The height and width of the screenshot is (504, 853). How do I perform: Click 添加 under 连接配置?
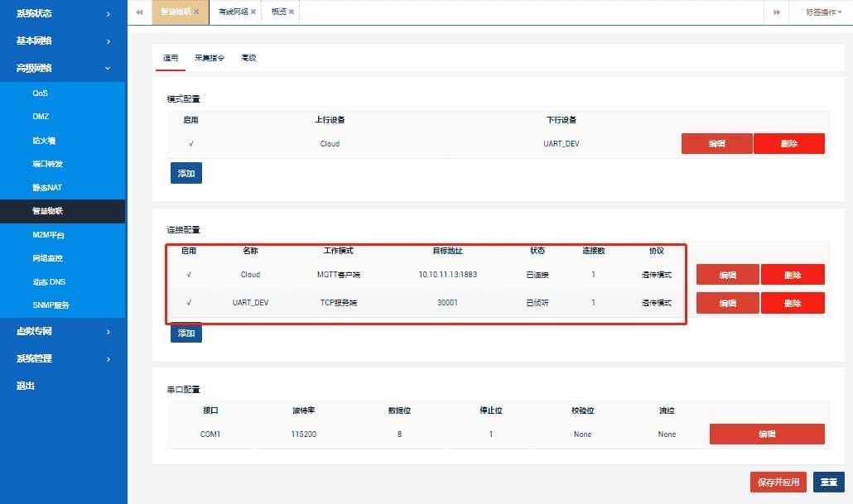186,333
